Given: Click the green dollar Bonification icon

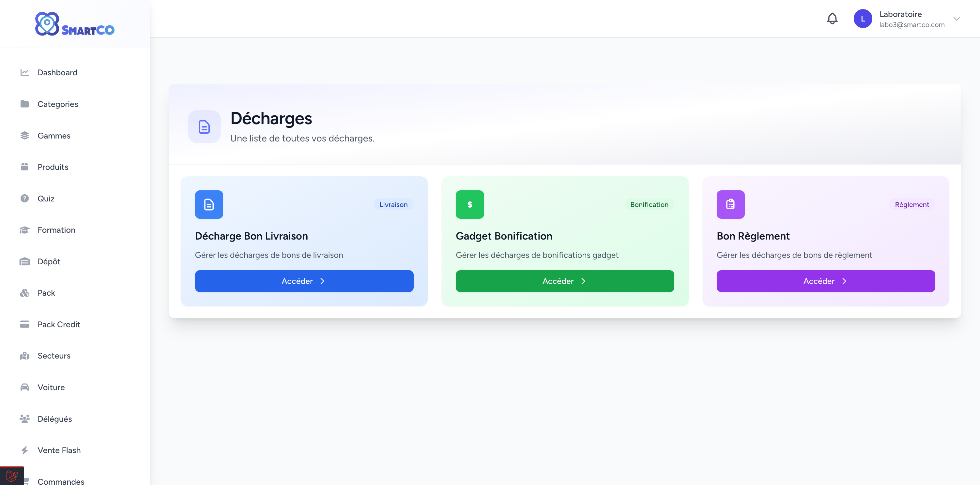Looking at the screenshot, I should click(x=470, y=204).
